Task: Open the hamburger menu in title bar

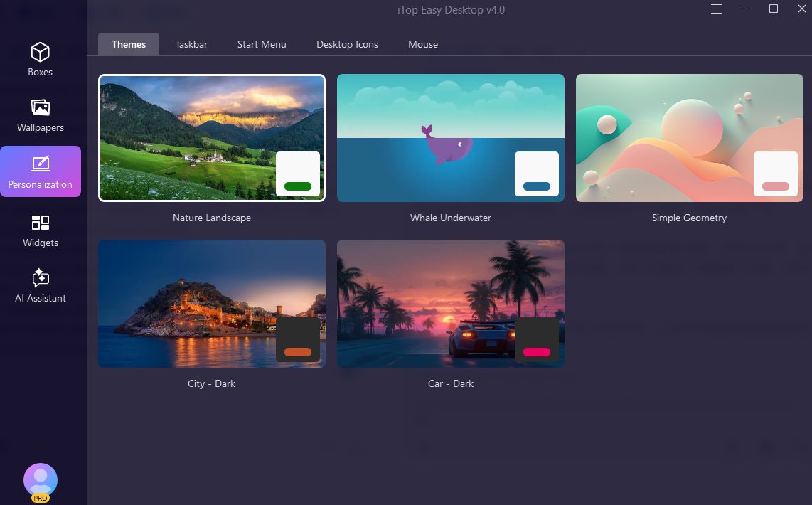Action: point(717,9)
